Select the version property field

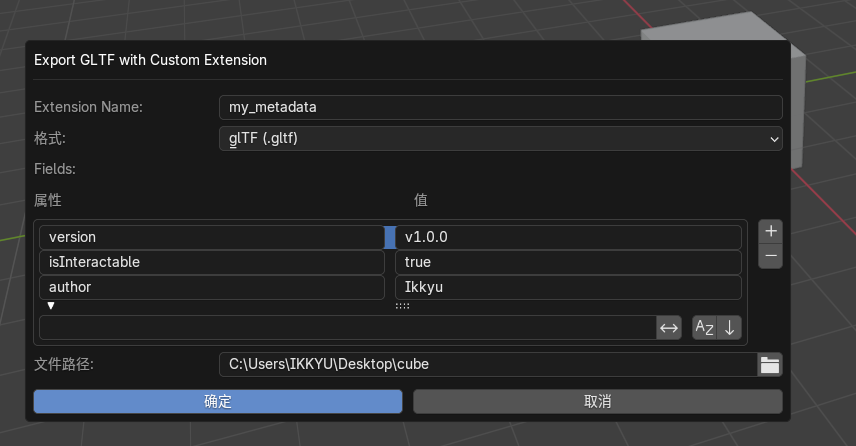[x=212, y=237]
